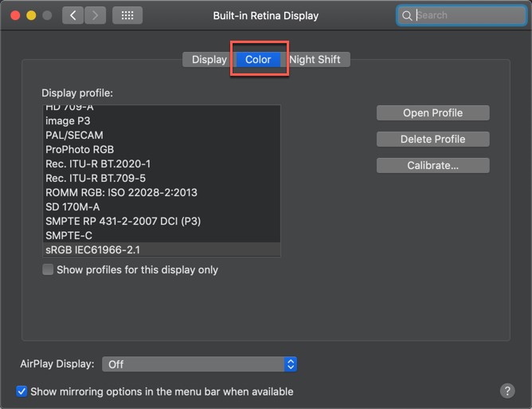Click the magnifying glass search icon
532x409 pixels.
coord(406,15)
